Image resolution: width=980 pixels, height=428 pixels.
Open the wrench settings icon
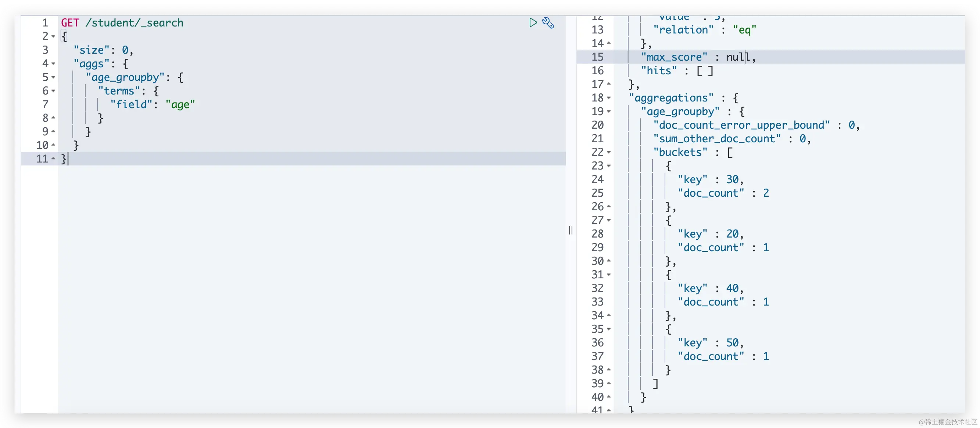(548, 23)
